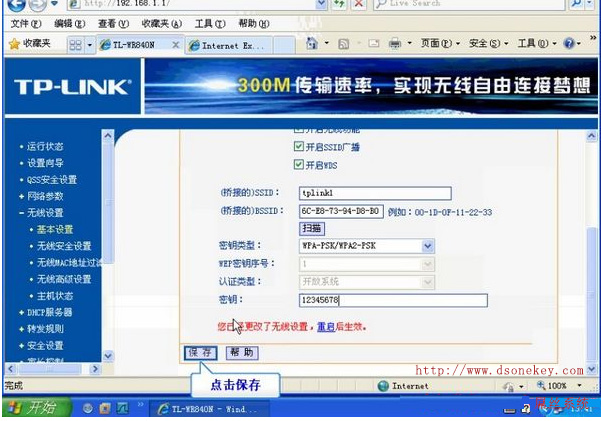Open the address bar history dropdown arrow
The width and height of the screenshot is (601, 421).
click(321, 3)
